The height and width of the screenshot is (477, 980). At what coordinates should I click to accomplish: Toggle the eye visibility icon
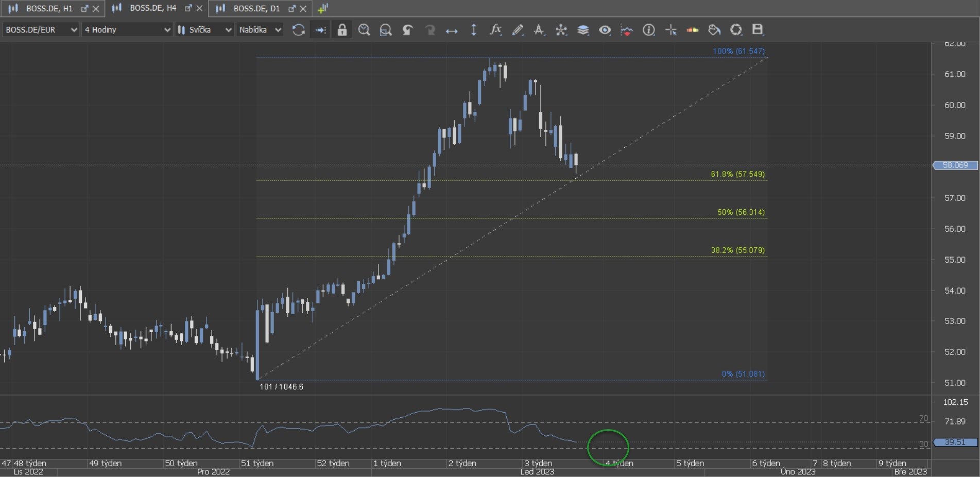click(x=605, y=30)
